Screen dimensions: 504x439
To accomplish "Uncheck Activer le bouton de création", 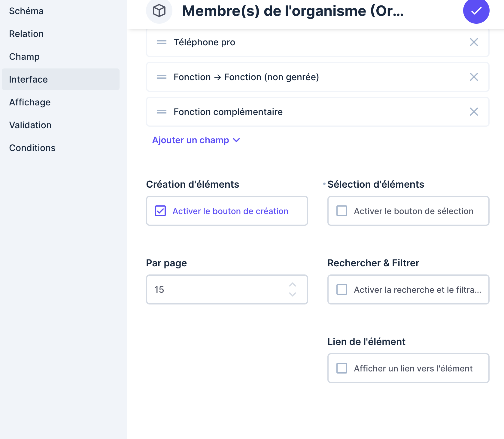I will click(x=160, y=211).
